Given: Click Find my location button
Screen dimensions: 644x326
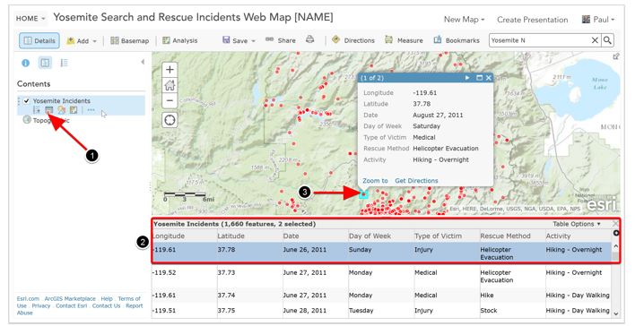Looking at the screenshot, I should point(170,120).
